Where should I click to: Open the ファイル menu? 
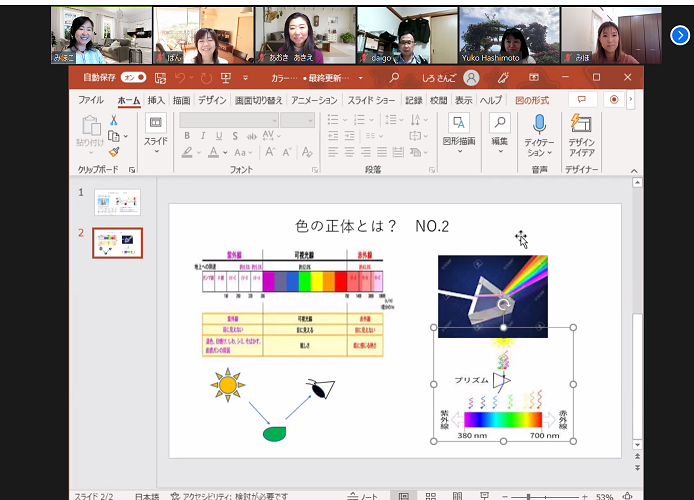point(91,100)
